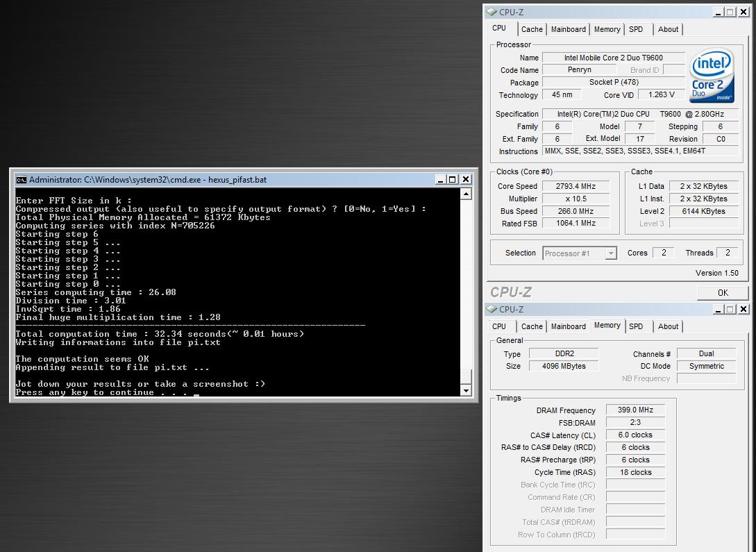
Task: Select SPD tab in top CPU-Z window
Action: [636, 29]
